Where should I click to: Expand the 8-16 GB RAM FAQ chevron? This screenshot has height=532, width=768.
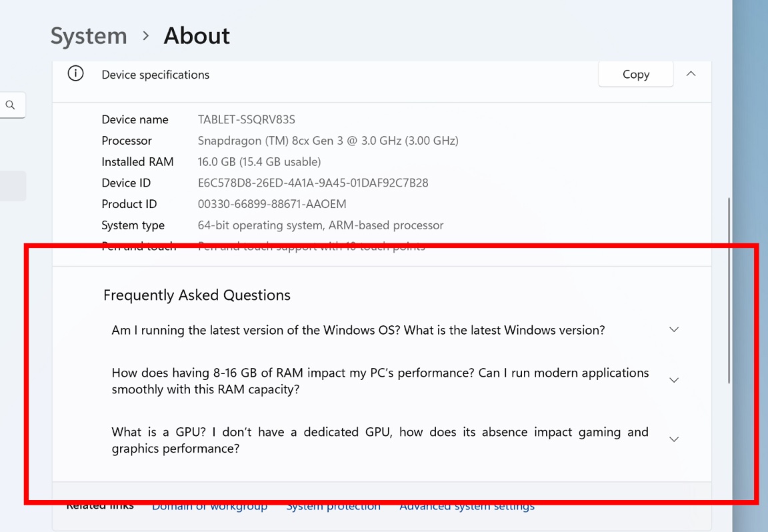click(674, 380)
